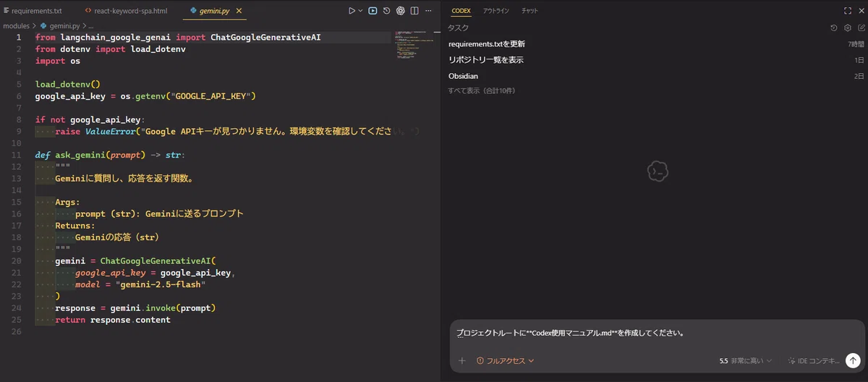
Task: Open the CODEX panel tab
Action: (461, 11)
